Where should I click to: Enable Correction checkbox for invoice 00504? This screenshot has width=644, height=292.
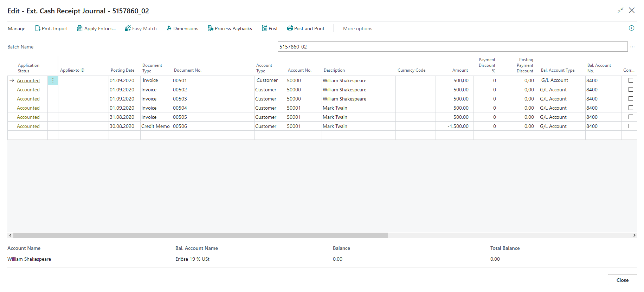[631, 108]
